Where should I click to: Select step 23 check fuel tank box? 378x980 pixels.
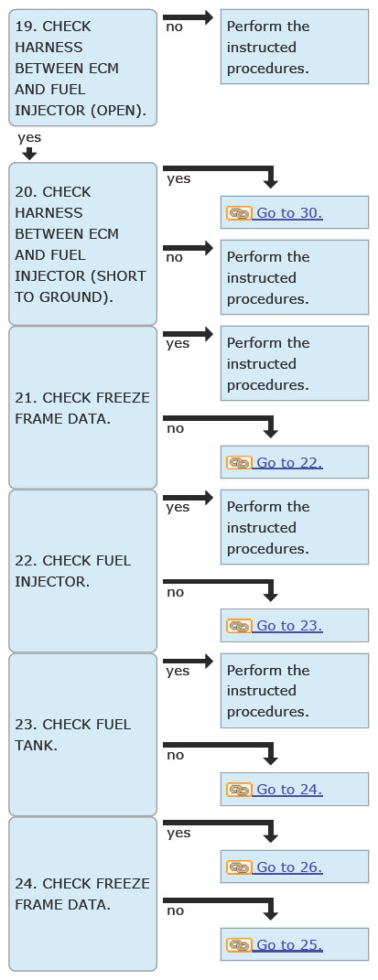click(82, 735)
